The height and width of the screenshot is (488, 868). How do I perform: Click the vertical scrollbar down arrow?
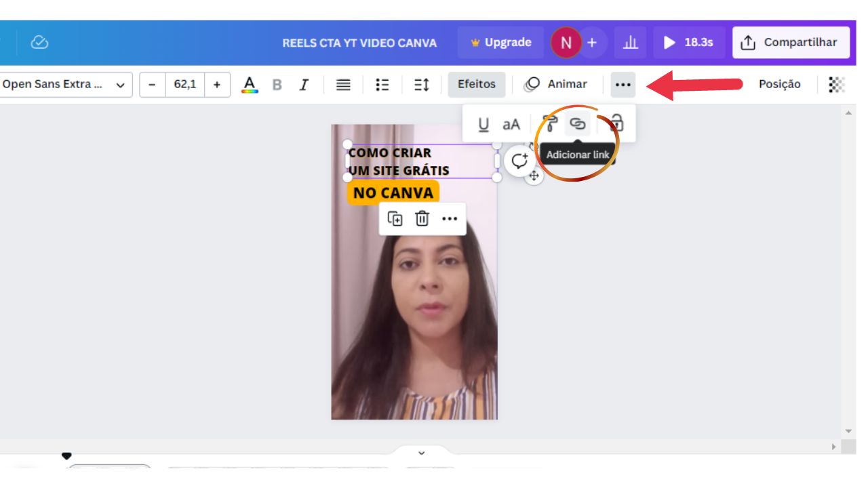(848, 432)
